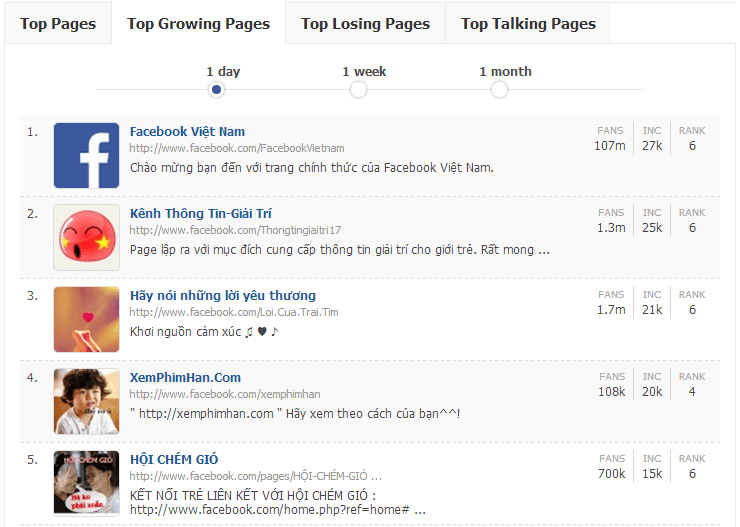Image resolution: width=740 pixels, height=527 pixels.
Task: Click the 1.7m fans value
Action: (611, 310)
